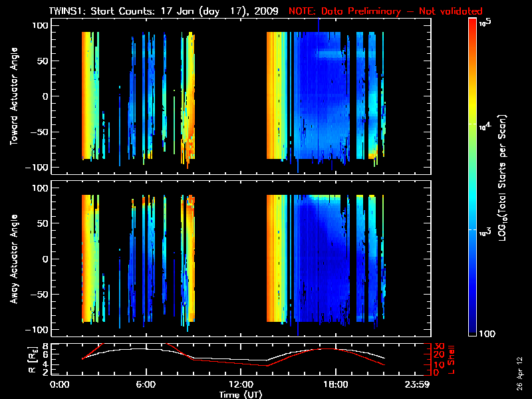
Task: Select the 6:00 time tick label
Action: pyautogui.click(x=145, y=384)
